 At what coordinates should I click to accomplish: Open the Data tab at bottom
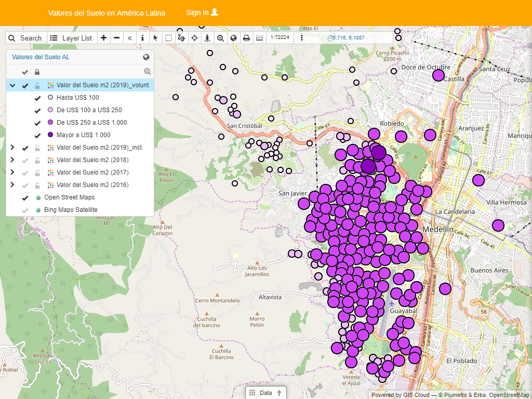265,393
